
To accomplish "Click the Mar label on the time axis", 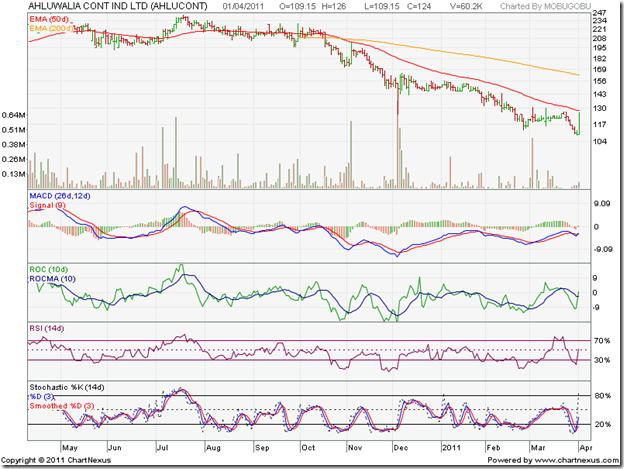I will click(538, 448).
